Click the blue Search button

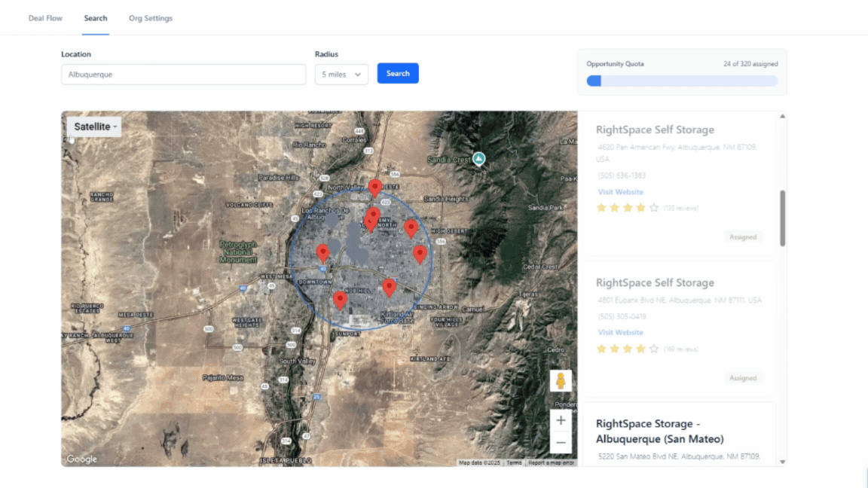coord(398,73)
